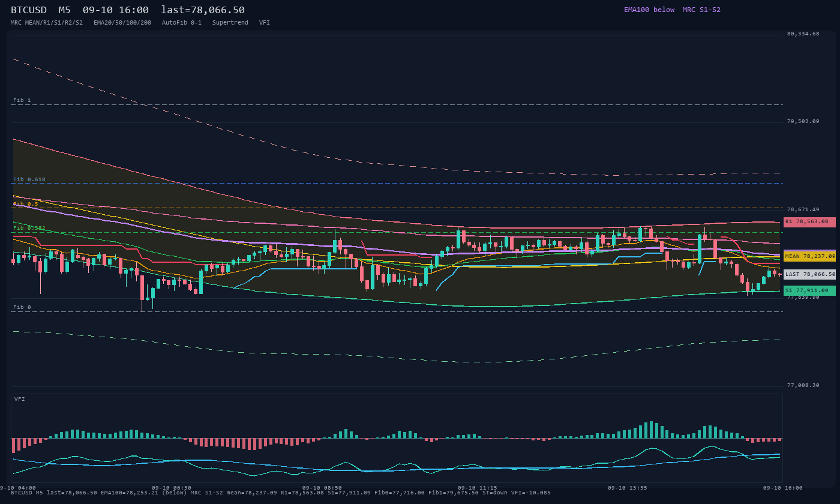Click the Fib 0 level label

point(22,307)
